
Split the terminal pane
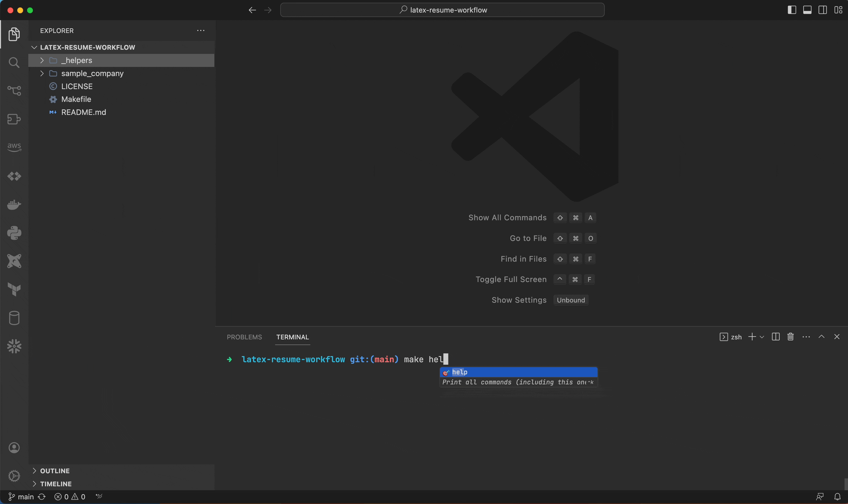[776, 337]
